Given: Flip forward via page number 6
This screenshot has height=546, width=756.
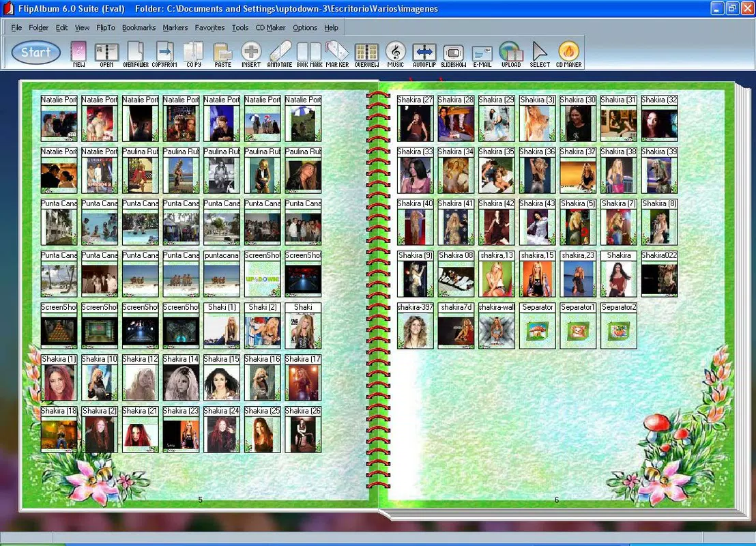Looking at the screenshot, I should 556,500.
